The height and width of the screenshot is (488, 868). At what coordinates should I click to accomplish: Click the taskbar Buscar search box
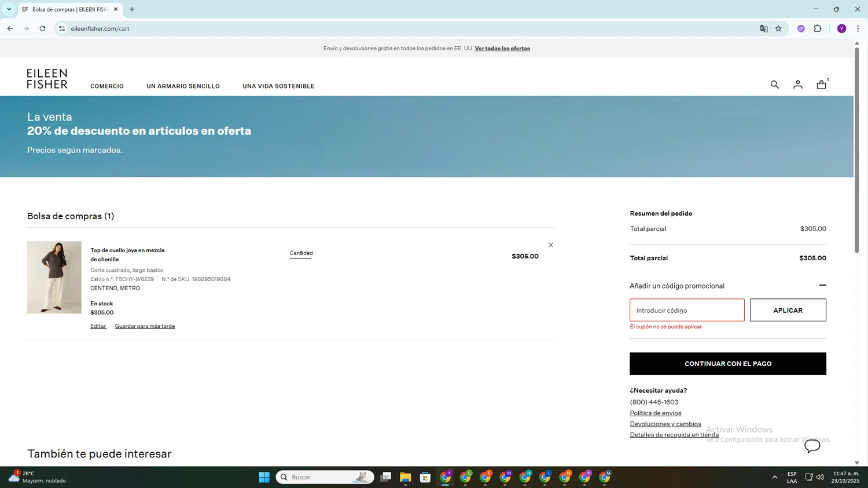coord(325,477)
